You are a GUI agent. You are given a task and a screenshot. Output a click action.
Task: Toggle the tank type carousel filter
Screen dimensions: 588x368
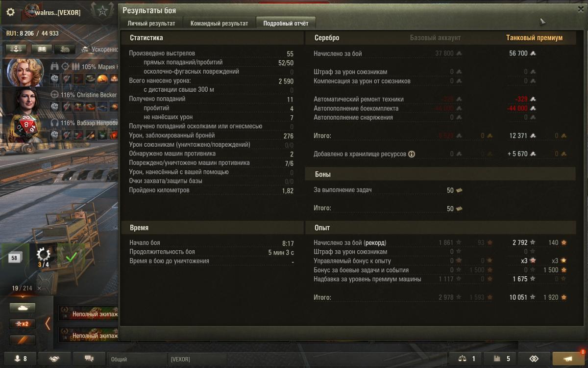click(x=23, y=308)
